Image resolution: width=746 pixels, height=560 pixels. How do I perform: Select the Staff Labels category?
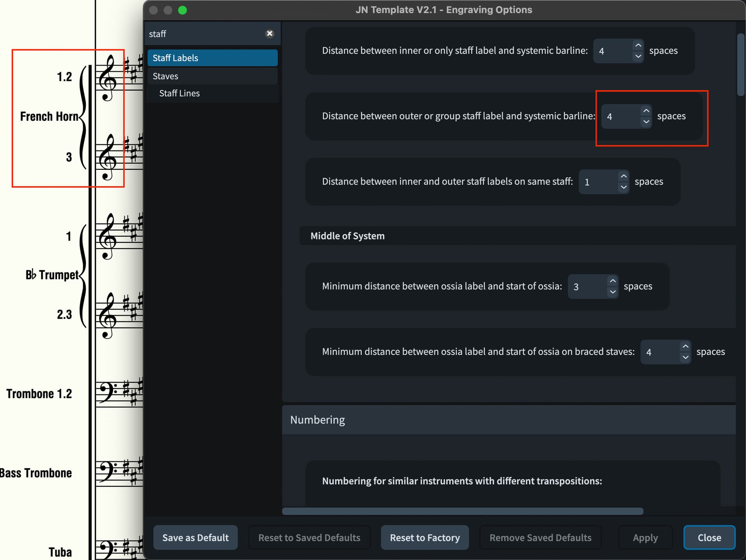(x=212, y=58)
